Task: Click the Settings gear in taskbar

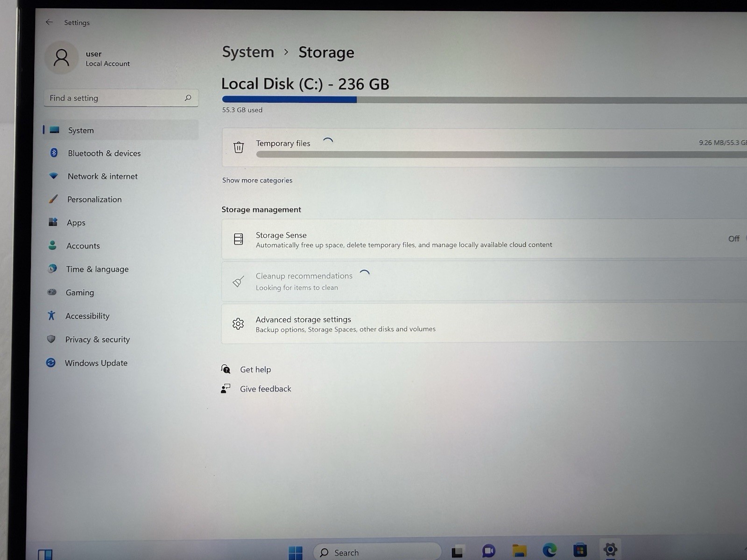Action: click(610, 549)
